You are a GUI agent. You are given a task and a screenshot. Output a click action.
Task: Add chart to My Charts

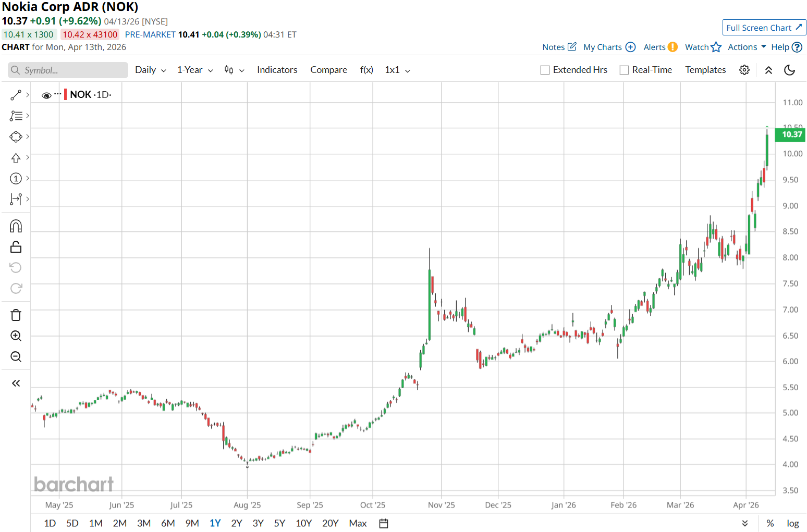(630, 47)
